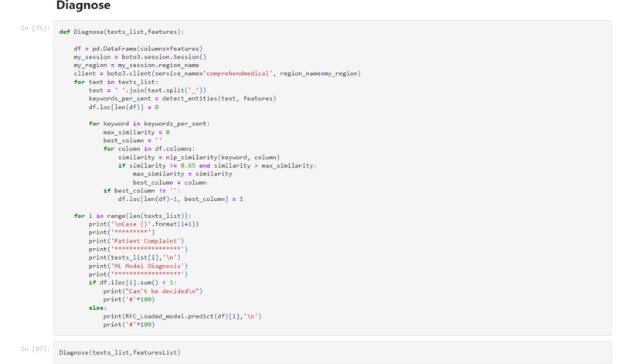The height and width of the screenshot is (364, 623).
Task: Click the pd.DataFrame(columns=features) line
Action: pyautogui.click(x=138, y=49)
